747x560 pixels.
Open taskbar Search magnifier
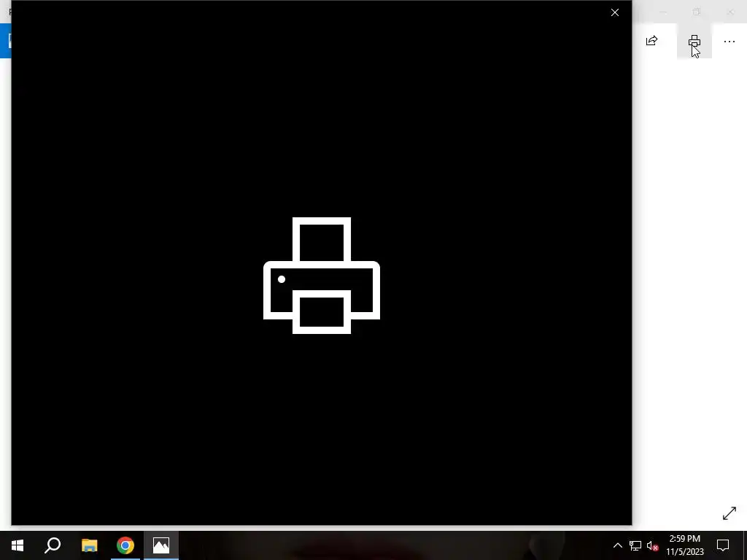pyautogui.click(x=53, y=545)
